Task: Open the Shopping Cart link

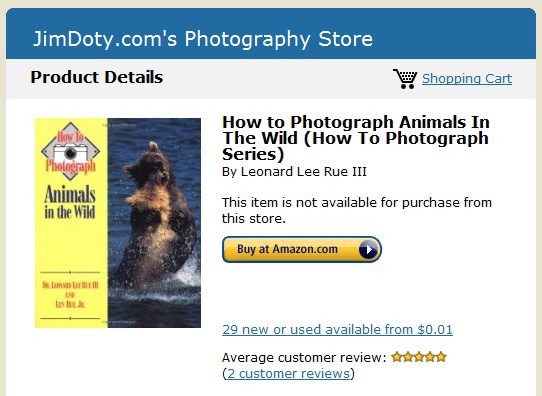Action: [x=467, y=79]
